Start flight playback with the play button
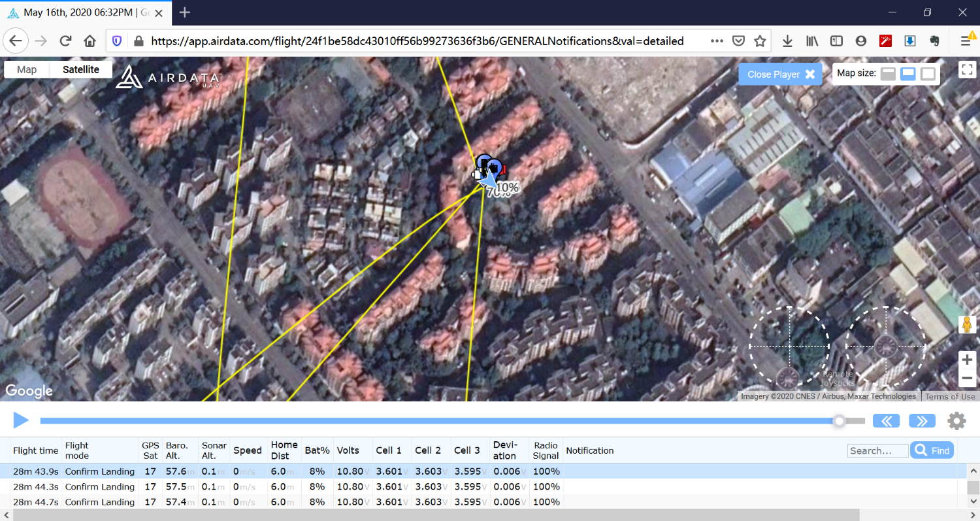This screenshot has height=521, width=980. point(21,420)
